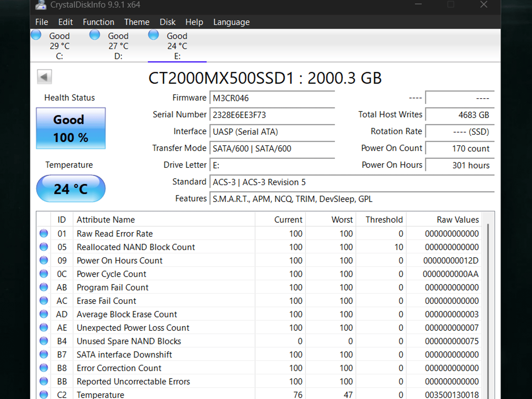Click the Rotation Rate value
Screen dimensions: 532x399
coord(460,132)
